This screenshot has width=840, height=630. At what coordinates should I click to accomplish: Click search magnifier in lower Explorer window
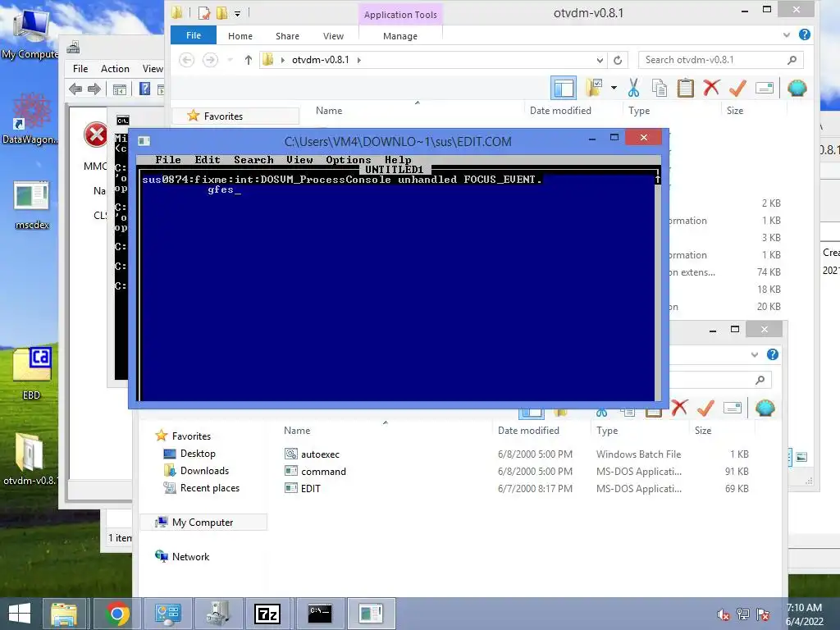[x=760, y=380]
